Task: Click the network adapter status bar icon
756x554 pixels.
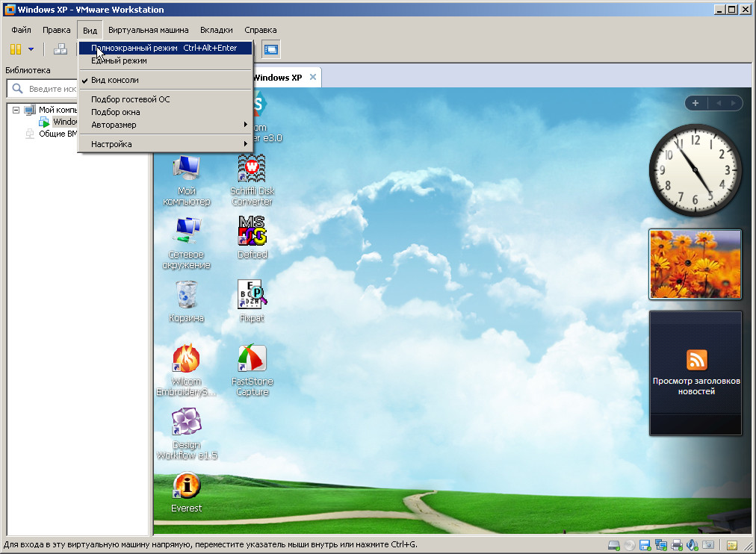Action: [x=661, y=545]
